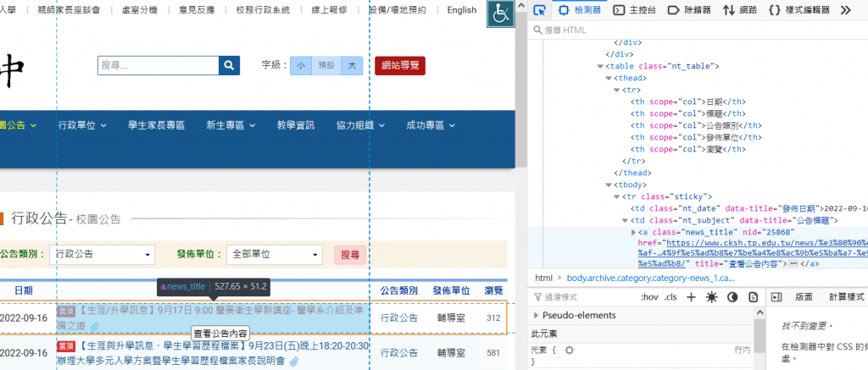Image resolution: width=868 pixels, height=370 pixels.
Task: Select the body.archive.category breadcrumb
Action: coord(650,278)
